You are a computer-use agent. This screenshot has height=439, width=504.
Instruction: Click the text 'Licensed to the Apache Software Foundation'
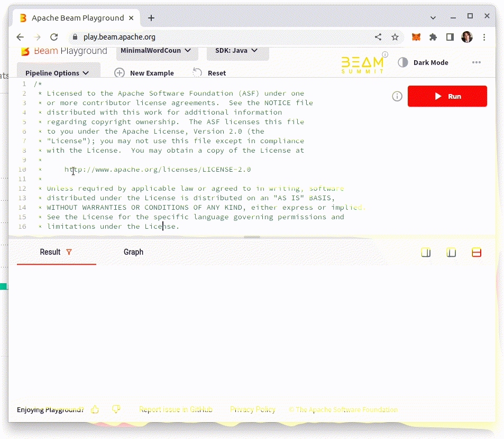[x=140, y=94]
